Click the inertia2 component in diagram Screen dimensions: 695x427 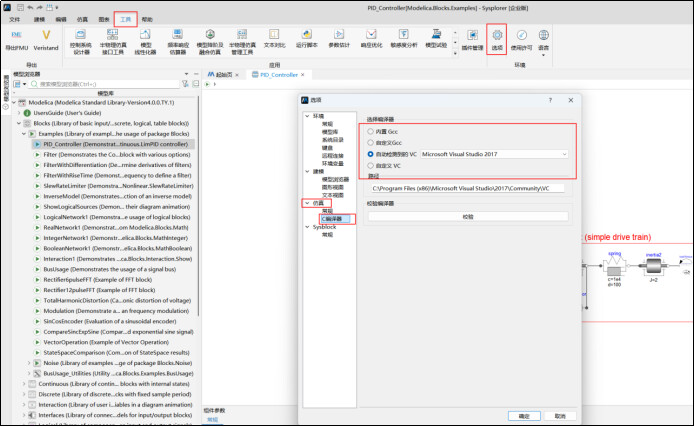(x=654, y=266)
